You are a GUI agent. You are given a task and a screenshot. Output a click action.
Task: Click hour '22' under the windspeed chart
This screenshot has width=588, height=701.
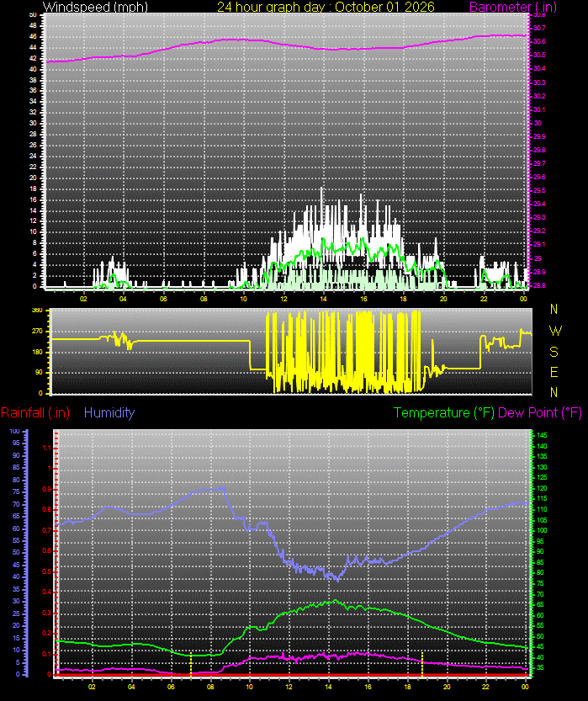click(x=484, y=299)
